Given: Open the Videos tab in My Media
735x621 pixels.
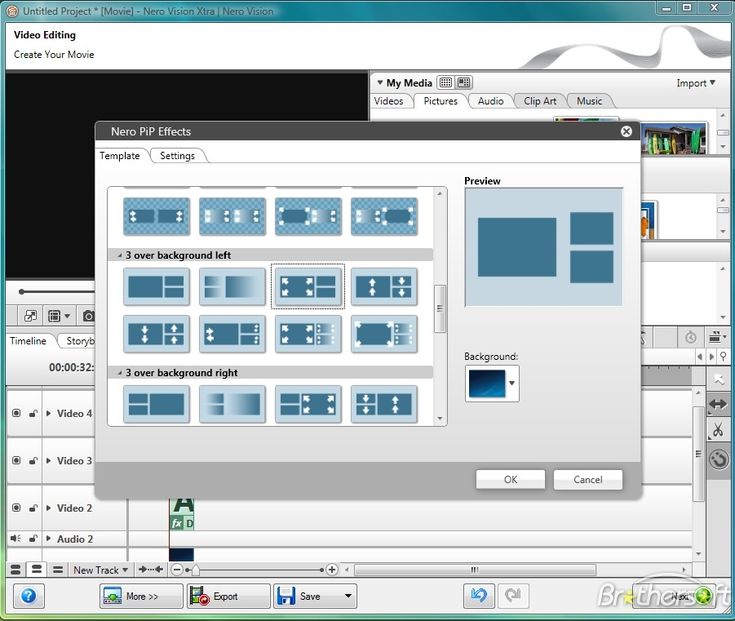Looking at the screenshot, I should (x=389, y=101).
